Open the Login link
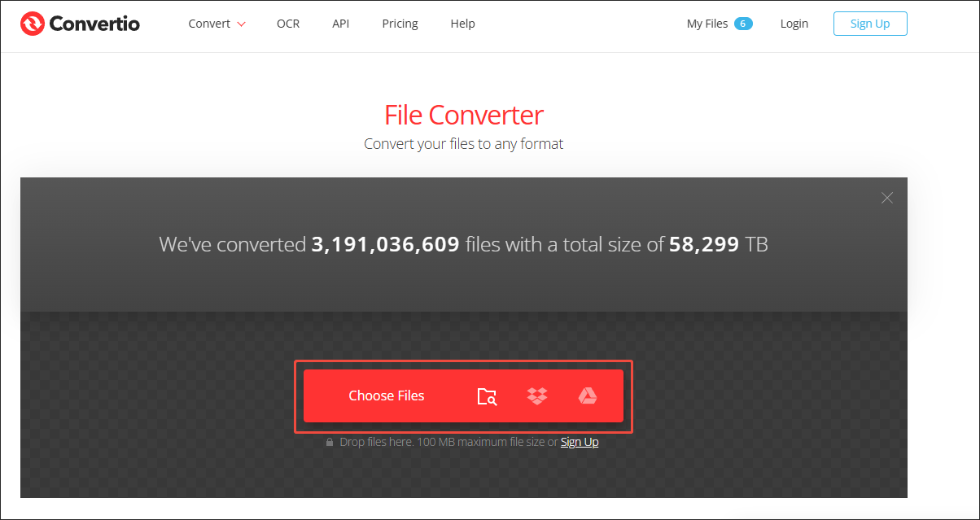This screenshot has height=520, width=980. pos(794,24)
